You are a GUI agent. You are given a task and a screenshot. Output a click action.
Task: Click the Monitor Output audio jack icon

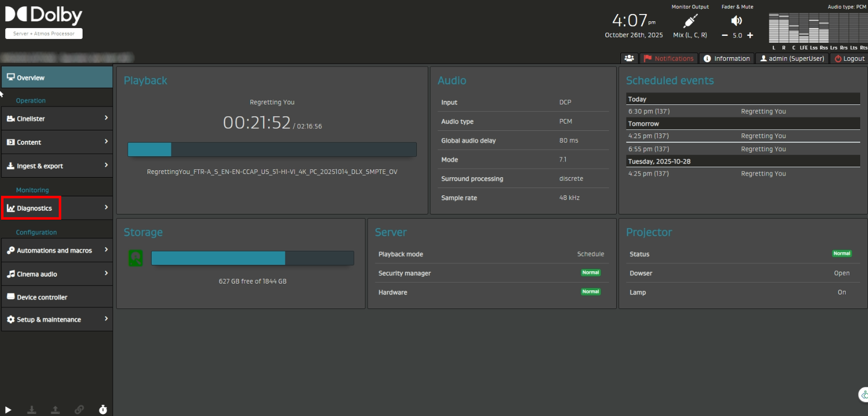click(690, 21)
